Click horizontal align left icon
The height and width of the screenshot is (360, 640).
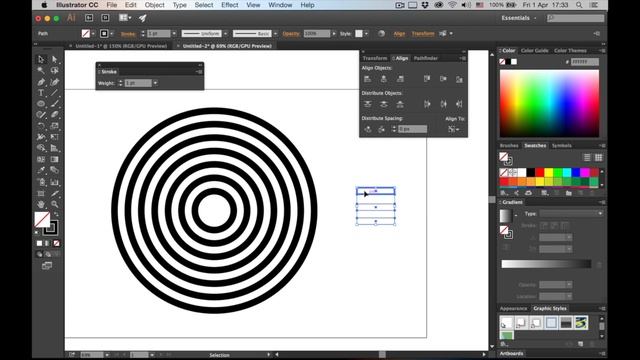tap(367, 79)
